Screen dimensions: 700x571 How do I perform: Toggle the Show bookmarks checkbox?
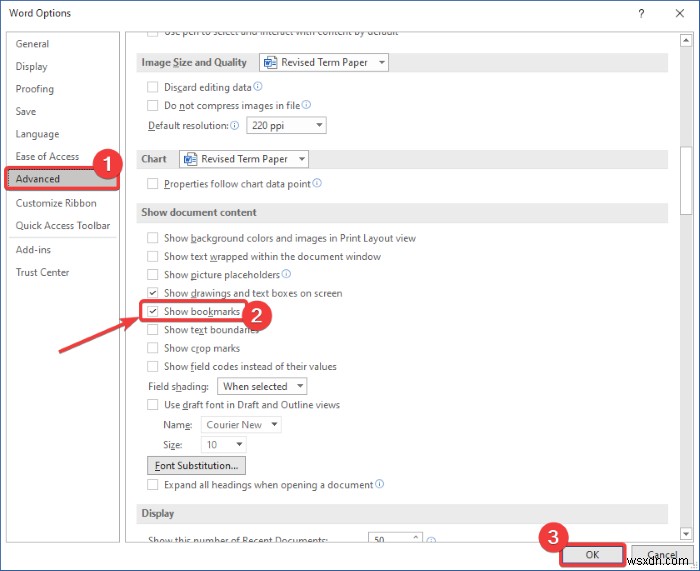point(153,311)
